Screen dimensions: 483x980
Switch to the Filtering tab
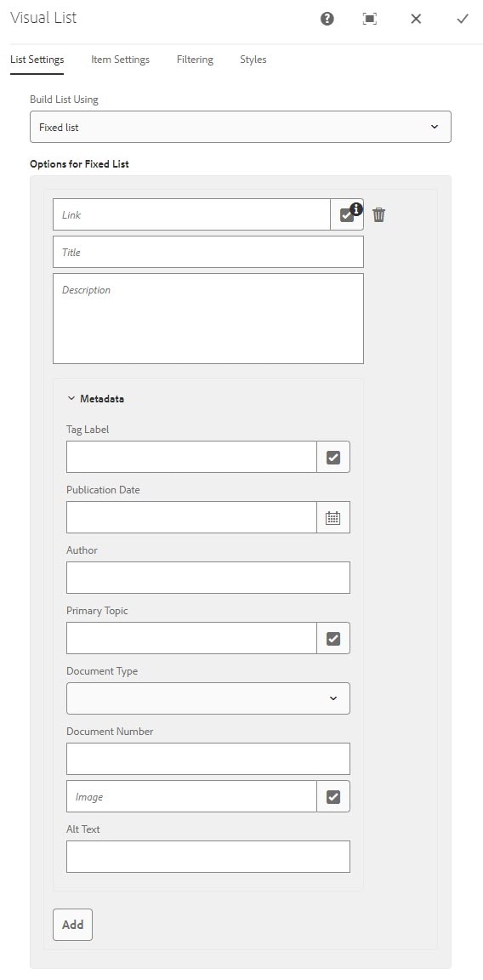[195, 60]
